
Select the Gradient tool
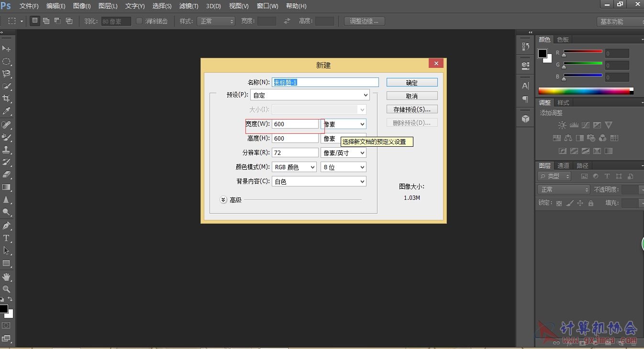click(7, 187)
